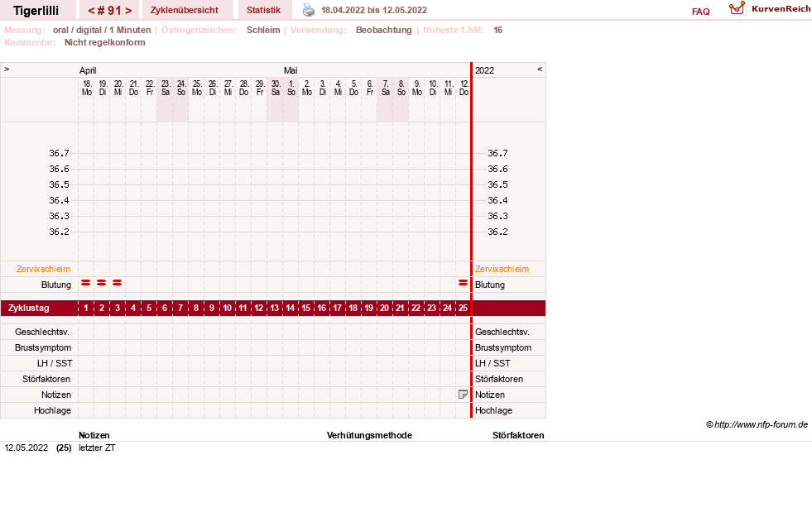
Task: Click measurement value 'oral / digital / 1 Minuten'
Action: point(102,30)
